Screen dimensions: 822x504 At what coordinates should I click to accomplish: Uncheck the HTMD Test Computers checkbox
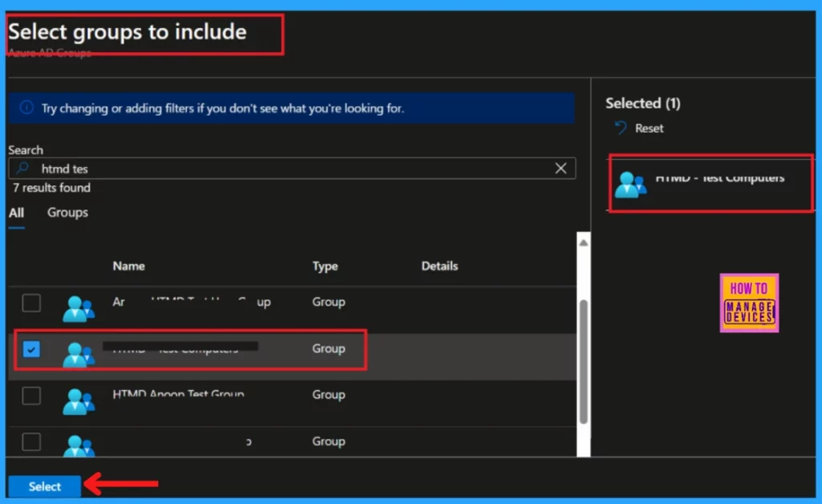coord(31,349)
